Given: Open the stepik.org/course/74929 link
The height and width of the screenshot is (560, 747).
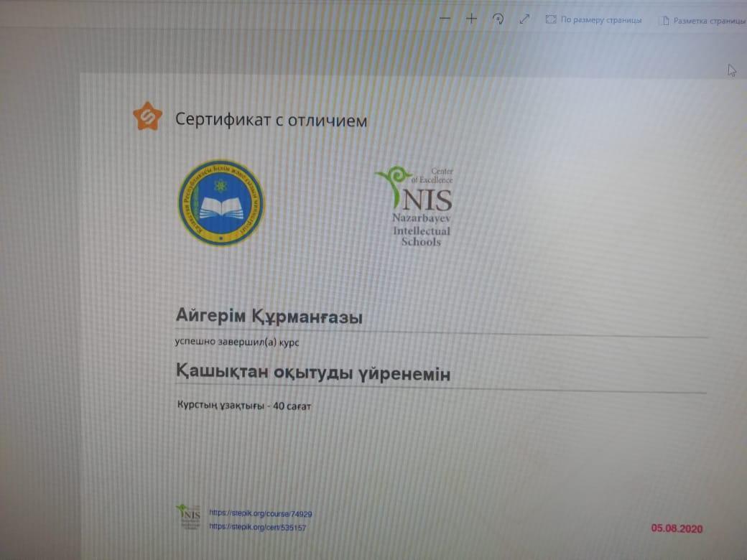Looking at the screenshot, I should tap(260, 514).
